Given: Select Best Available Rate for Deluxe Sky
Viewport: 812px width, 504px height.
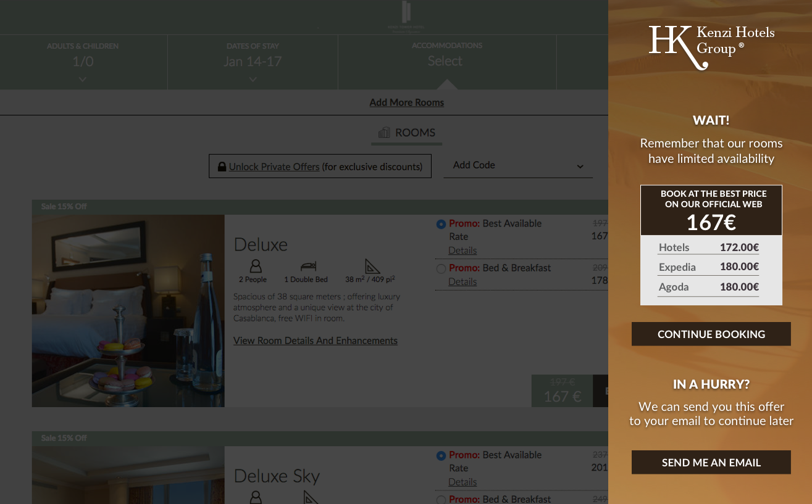Looking at the screenshot, I should click(x=441, y=455).
